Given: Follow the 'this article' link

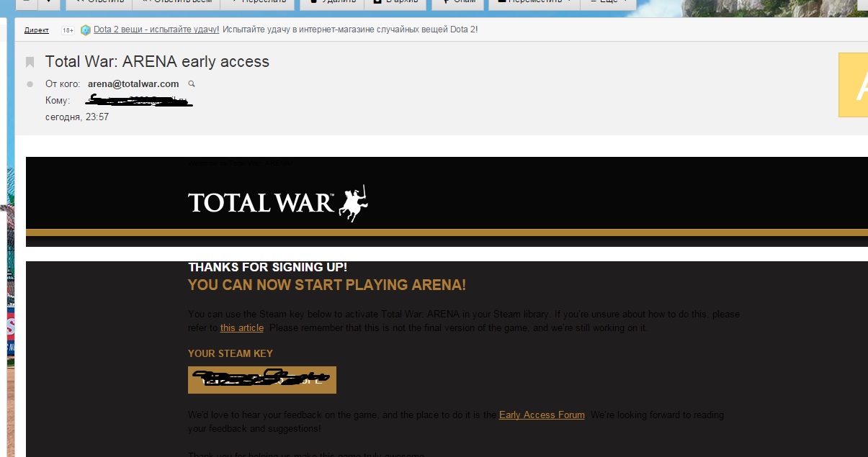Looking at the screenshot, I should [242, 328].
